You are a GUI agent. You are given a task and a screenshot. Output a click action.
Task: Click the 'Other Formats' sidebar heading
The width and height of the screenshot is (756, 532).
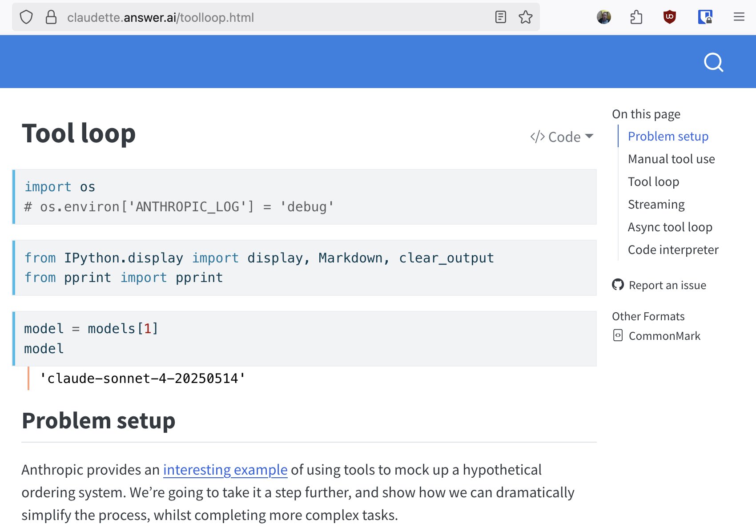[x=648, y=316]
